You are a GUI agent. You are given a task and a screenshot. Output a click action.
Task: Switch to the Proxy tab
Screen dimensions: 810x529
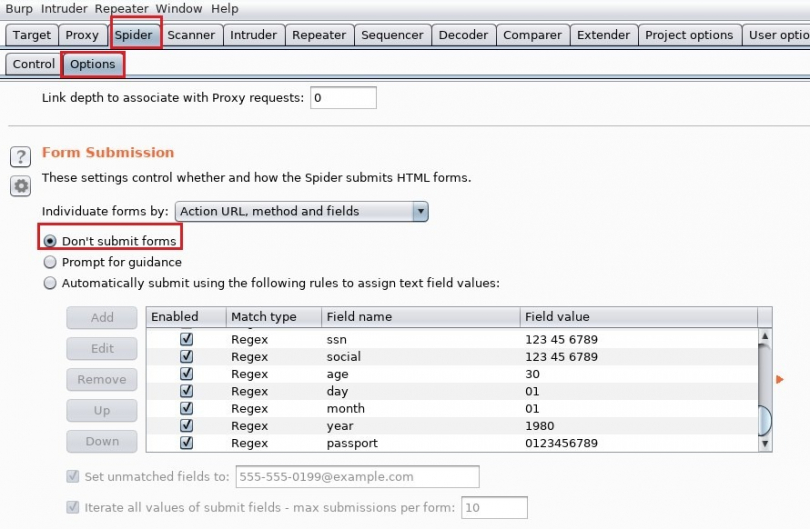(82, 35)
